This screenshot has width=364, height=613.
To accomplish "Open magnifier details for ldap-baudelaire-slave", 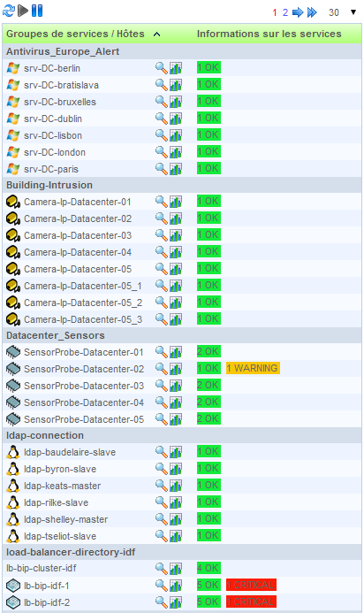I will [162, 452].
